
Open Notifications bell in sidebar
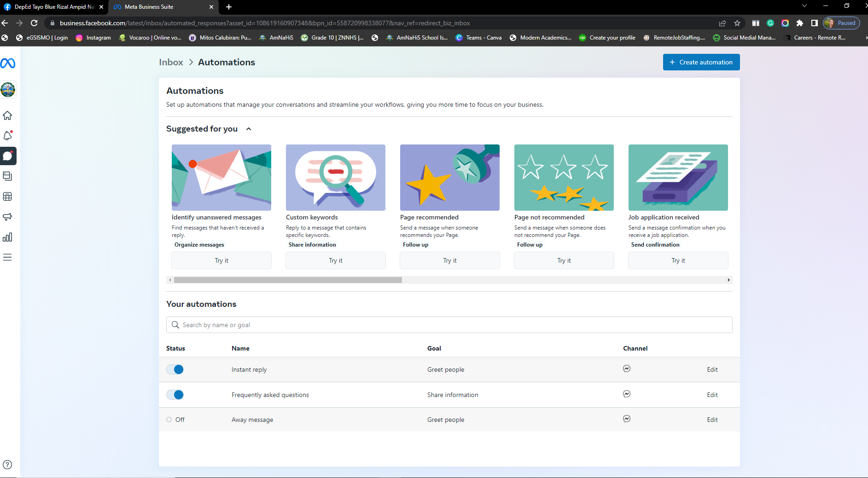[x=7, y=136]
